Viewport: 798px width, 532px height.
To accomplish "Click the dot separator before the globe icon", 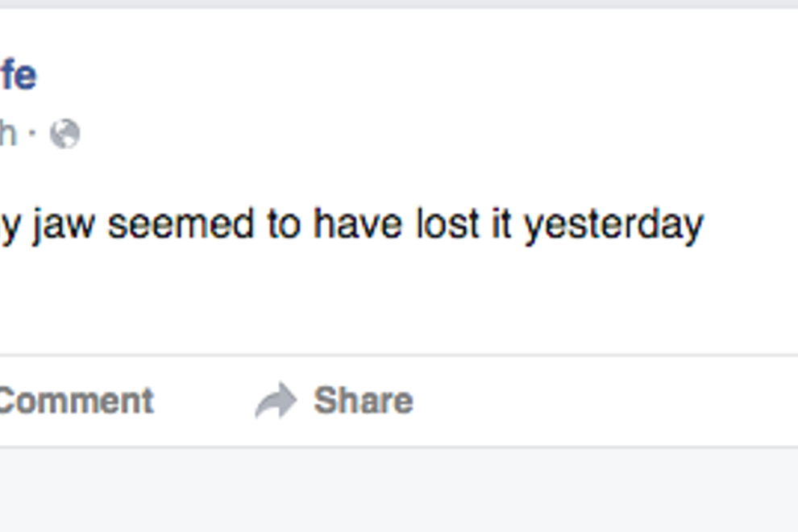I will pyautogui.click(x=33, y=134).
